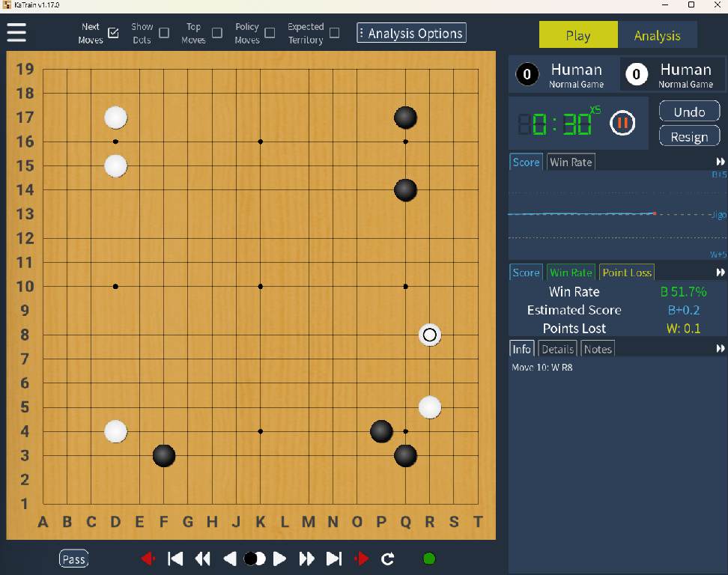Uncheck the Next Moves checkbox
This screenshot has height=575, width=728.
[x=113, y=33]
